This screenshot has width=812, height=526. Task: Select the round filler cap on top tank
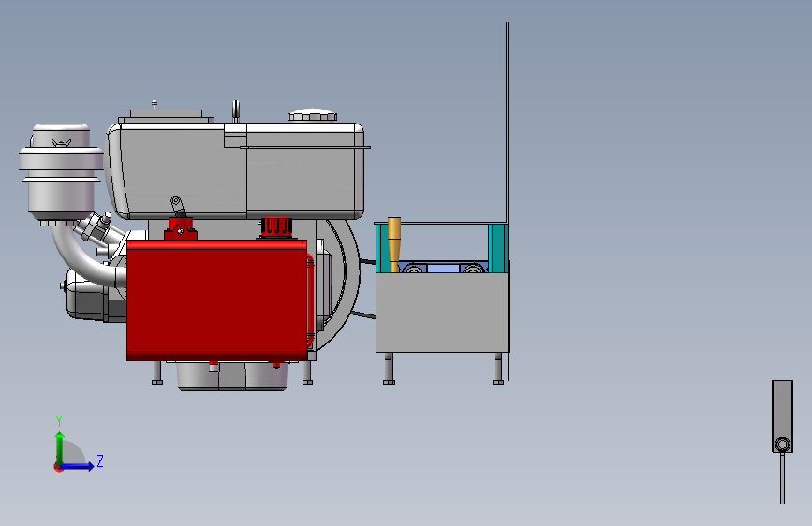point(312,114)
